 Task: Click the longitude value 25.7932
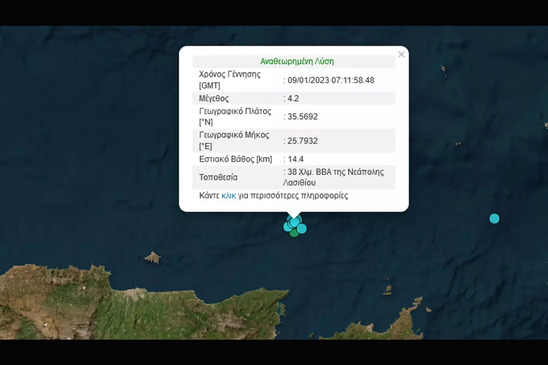(303, 141)
